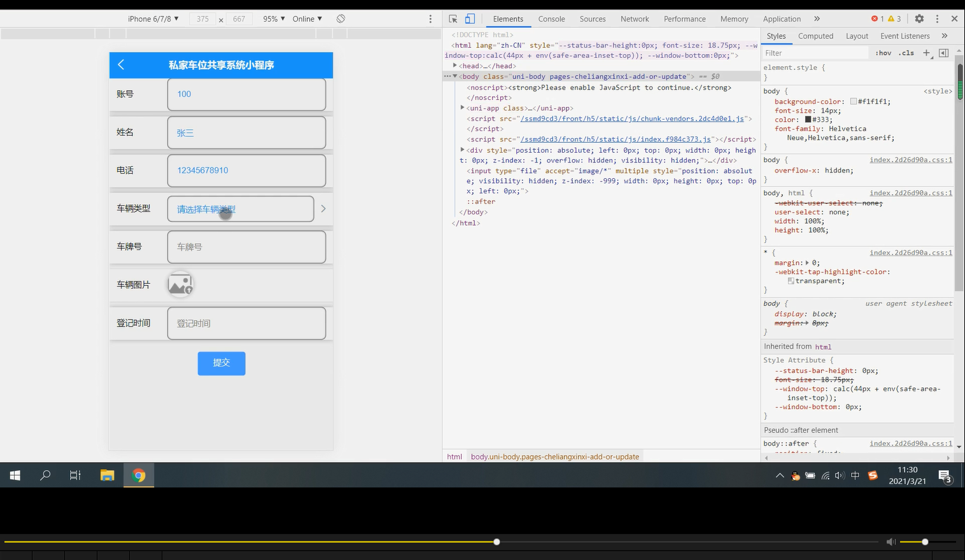This screenshot has height=560, width=965.
Task: Click the transparent highlight color swatch
Action: click(x=791, y=281)
